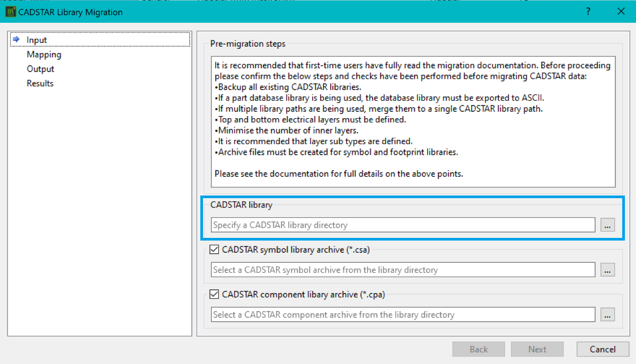Image resolution: width=636 pixels, height=364 pixels.
Task: Go to the Mapping step
Action: click(44, 55)
